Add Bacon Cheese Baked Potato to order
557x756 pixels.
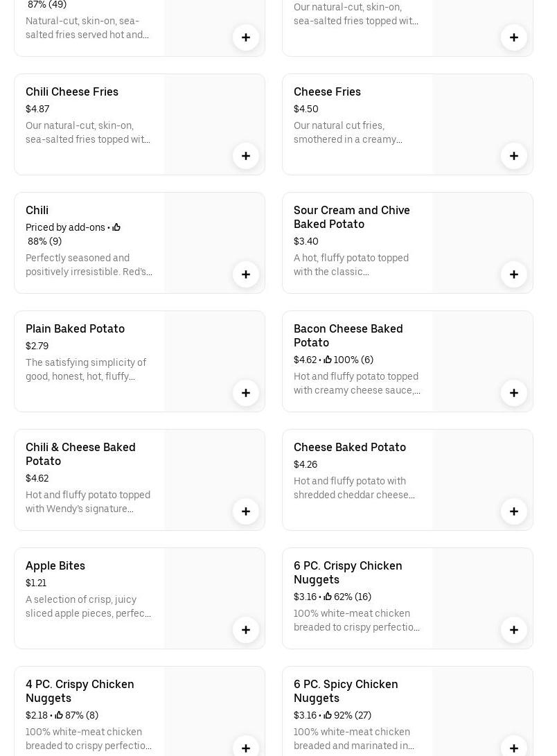pos(514,393)
